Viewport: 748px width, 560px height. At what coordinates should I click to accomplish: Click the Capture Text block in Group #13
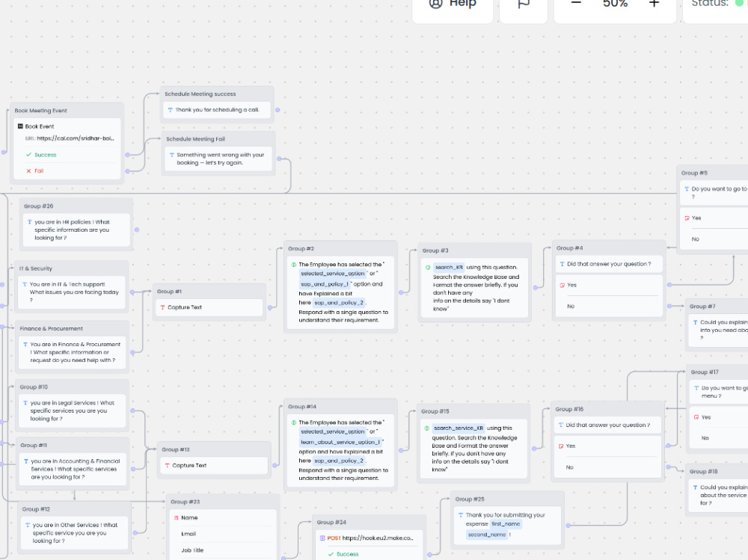[214, 466]
